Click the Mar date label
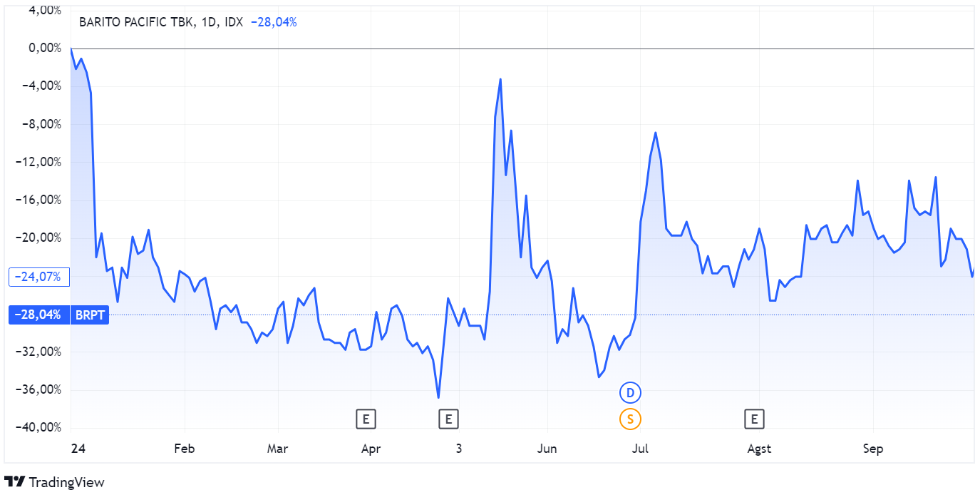 pyautogui.click(x=277, y=449)
